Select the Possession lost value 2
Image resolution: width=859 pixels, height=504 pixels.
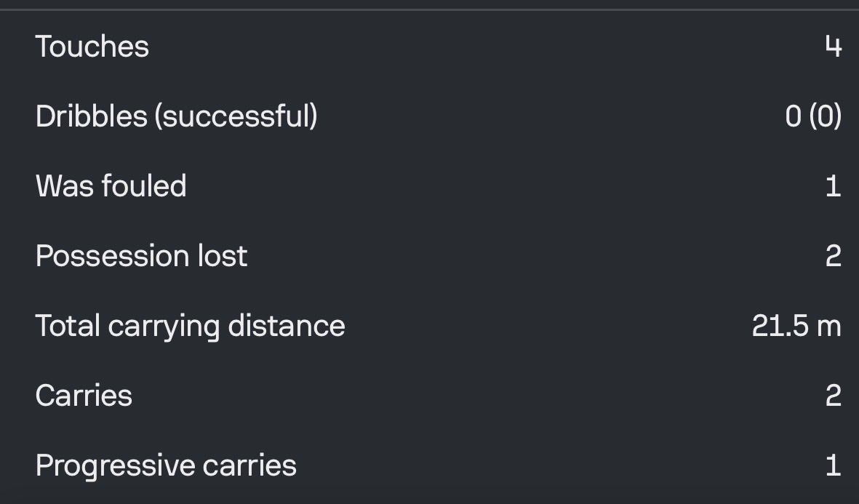pyautogui.click(x=834, y=256)
